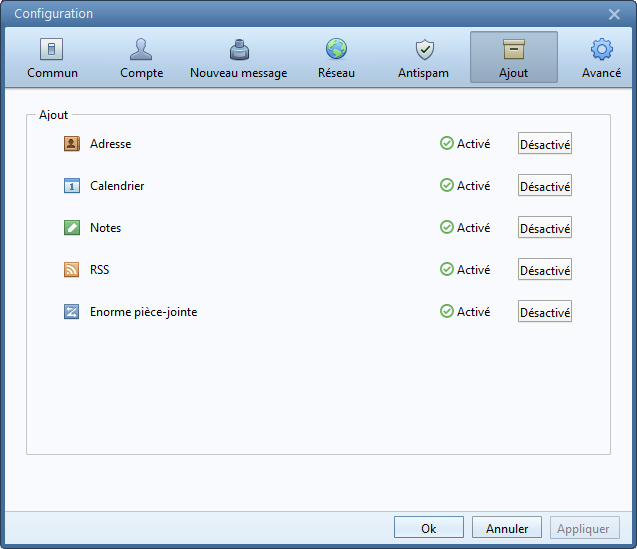Disable Enorme pièce-jointe add-on
The image size is (637, 549).
coord(545,312)
